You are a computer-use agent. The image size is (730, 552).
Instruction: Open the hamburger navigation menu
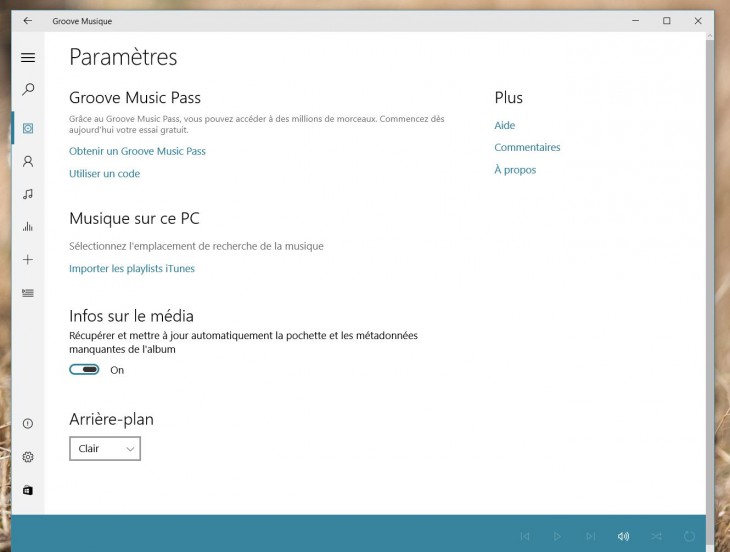(28, 57)
